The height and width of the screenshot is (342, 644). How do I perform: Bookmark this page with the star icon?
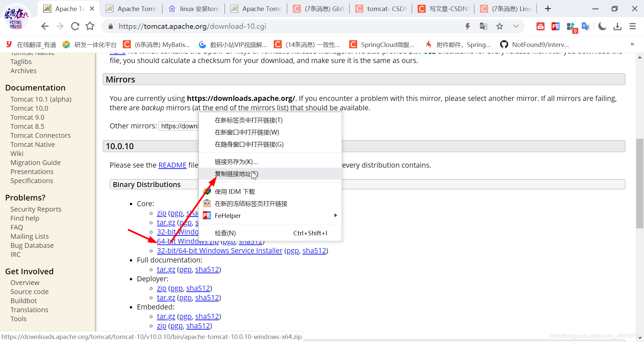click(x=499, y=26)
